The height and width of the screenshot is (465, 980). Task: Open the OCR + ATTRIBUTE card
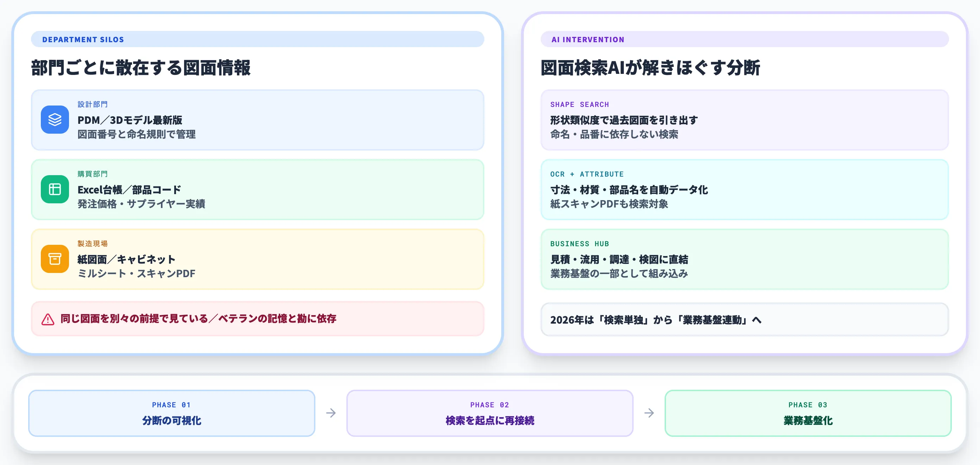745,189
